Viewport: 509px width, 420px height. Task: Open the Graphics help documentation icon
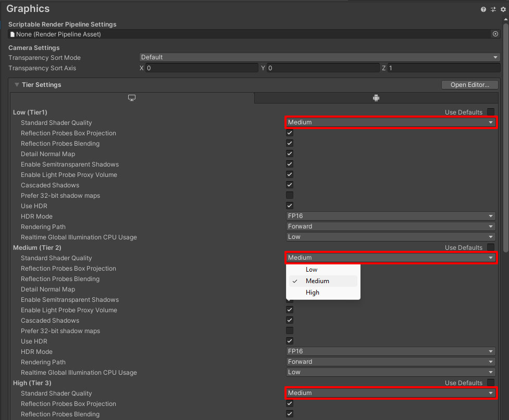483,9
